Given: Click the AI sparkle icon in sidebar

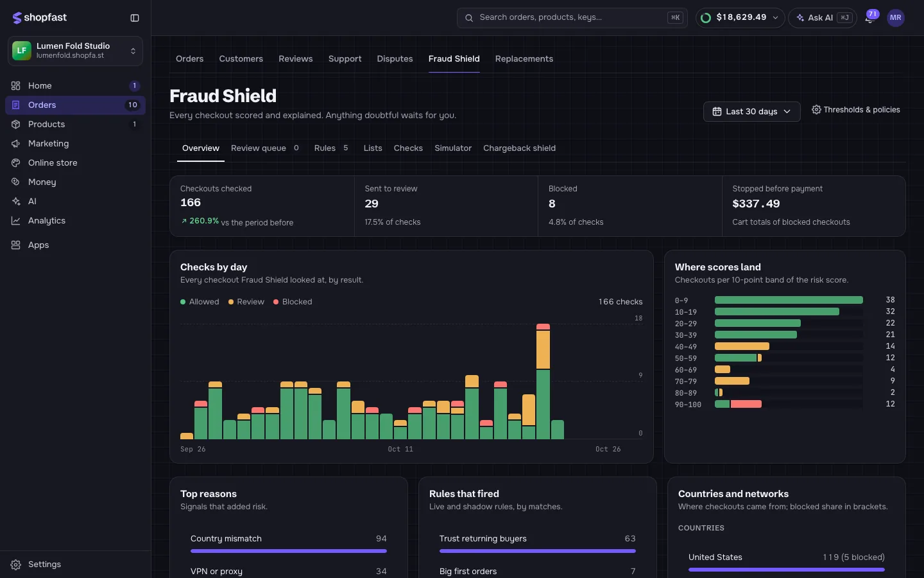Looking at the screenshot, I should tap(16, 201).
